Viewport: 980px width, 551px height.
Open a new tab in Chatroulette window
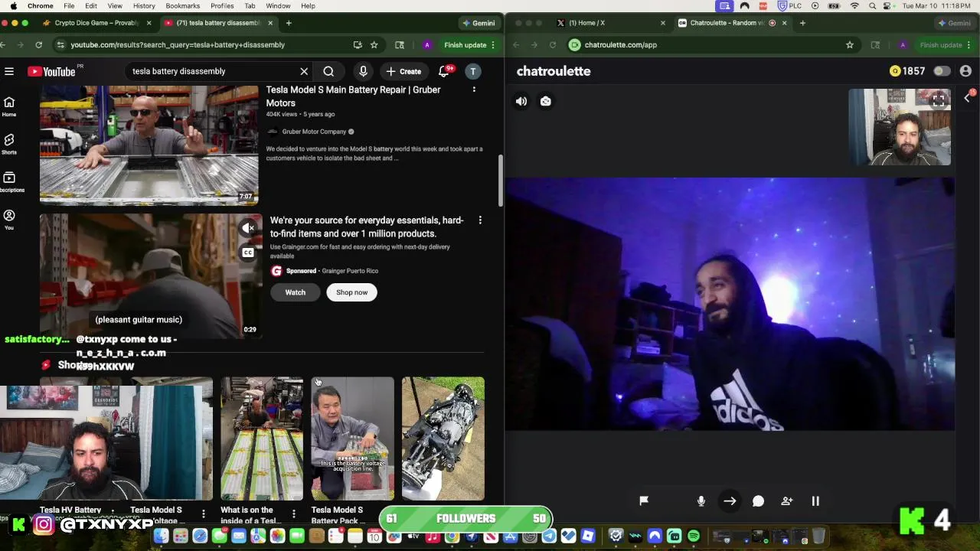point(802,23)
